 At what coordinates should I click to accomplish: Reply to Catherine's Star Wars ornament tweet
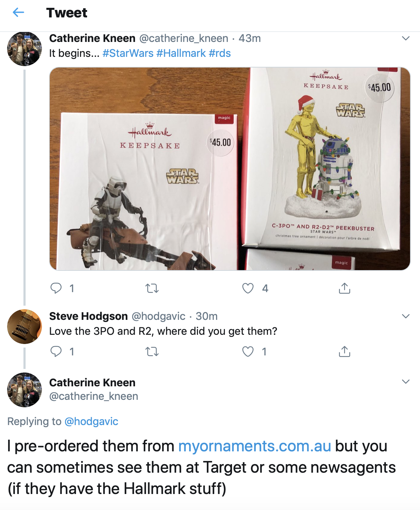coord(56,288)
